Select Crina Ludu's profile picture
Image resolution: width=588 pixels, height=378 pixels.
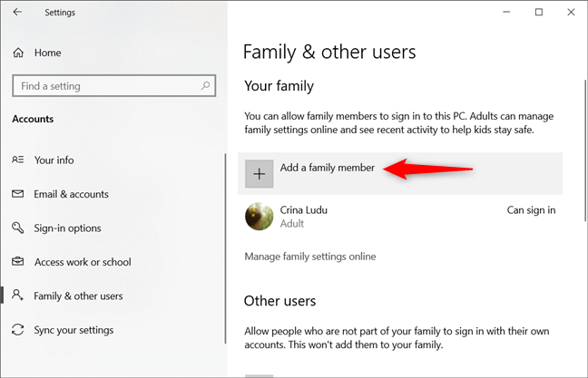tap(260, 216)
